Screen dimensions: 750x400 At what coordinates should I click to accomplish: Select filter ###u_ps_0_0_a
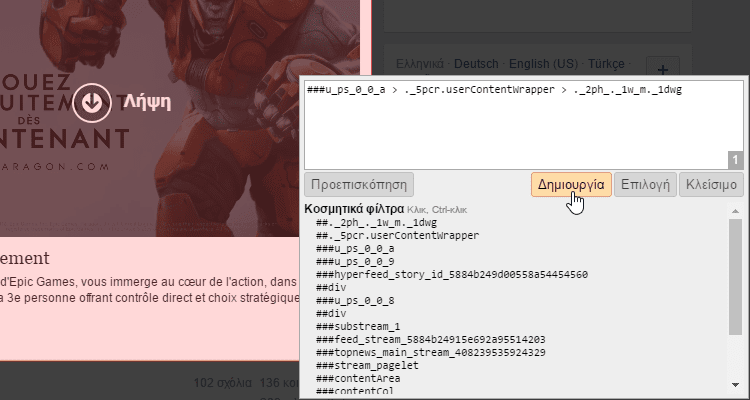pyautogui.click(x=355, y=248)
